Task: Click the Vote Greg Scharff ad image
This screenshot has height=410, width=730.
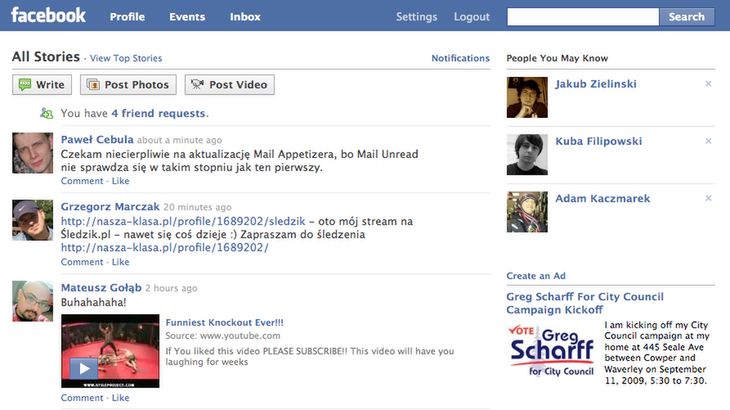Action: [552, 350]
